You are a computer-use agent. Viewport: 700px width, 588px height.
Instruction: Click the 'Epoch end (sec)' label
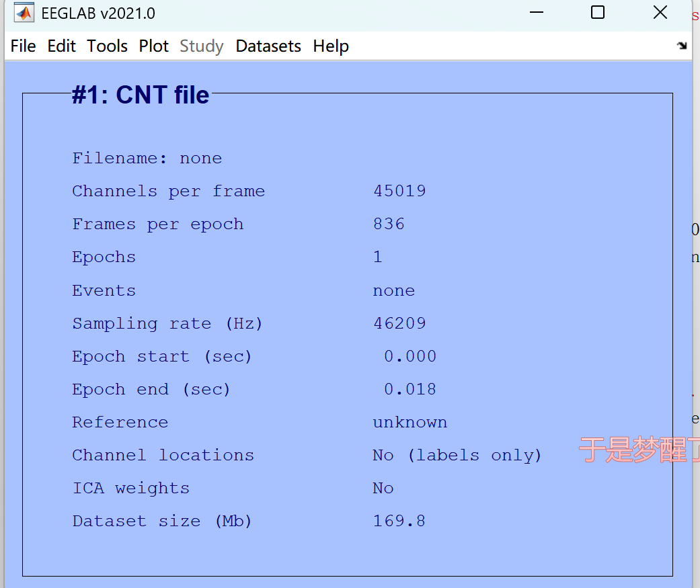[151, 390]
